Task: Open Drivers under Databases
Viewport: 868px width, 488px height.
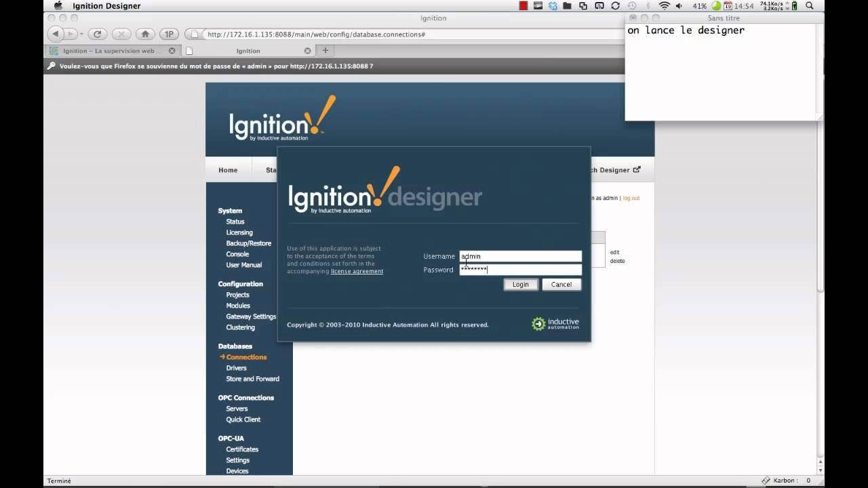Action: [x=237, y=368]
